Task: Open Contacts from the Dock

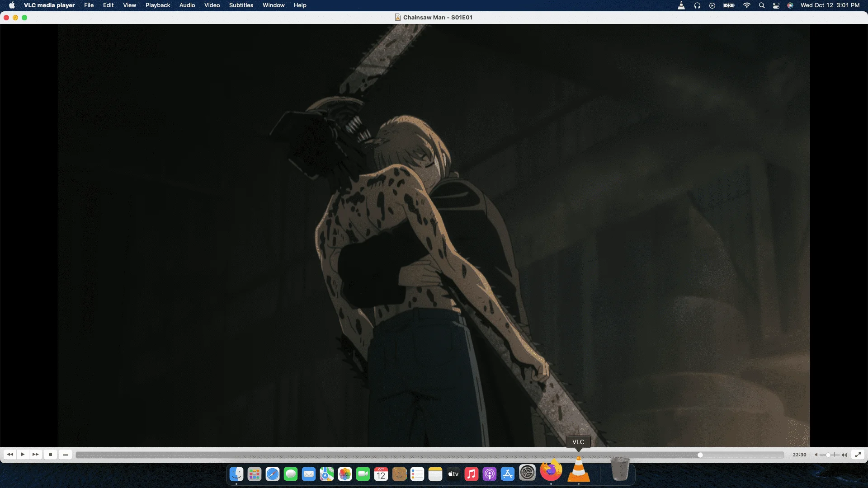Action: coord(399,474)
